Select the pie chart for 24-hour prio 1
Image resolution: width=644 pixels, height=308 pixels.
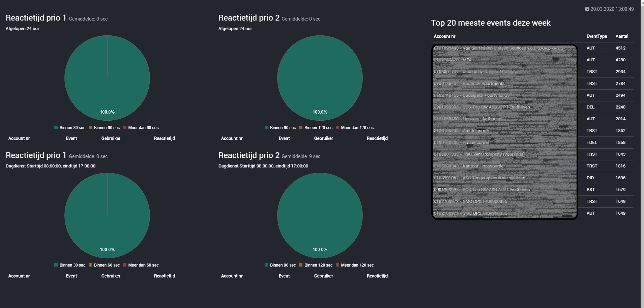(x=107, y=78)
